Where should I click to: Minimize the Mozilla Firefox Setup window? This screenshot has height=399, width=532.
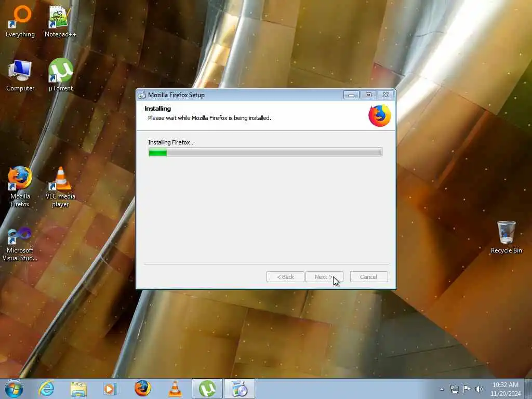pyautogui.click(x=351, y=95)
